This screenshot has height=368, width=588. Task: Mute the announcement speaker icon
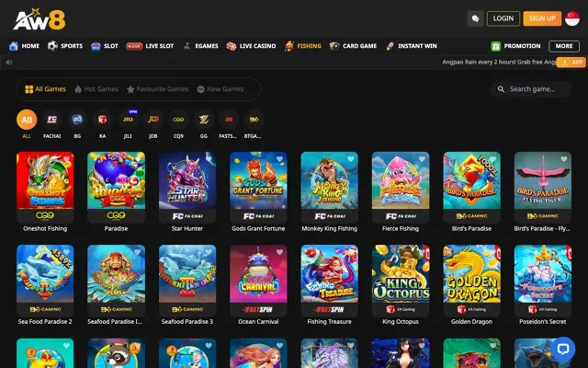9,62
